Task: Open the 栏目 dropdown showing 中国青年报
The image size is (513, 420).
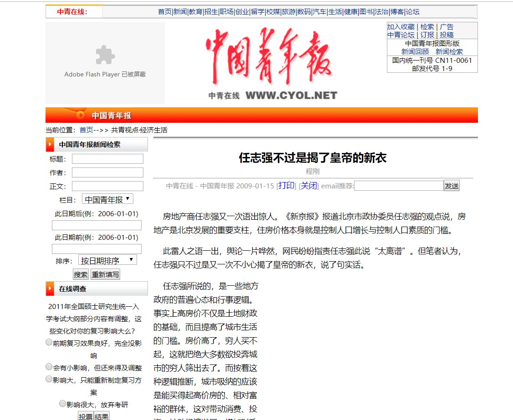Action: [x=107, y=199]
